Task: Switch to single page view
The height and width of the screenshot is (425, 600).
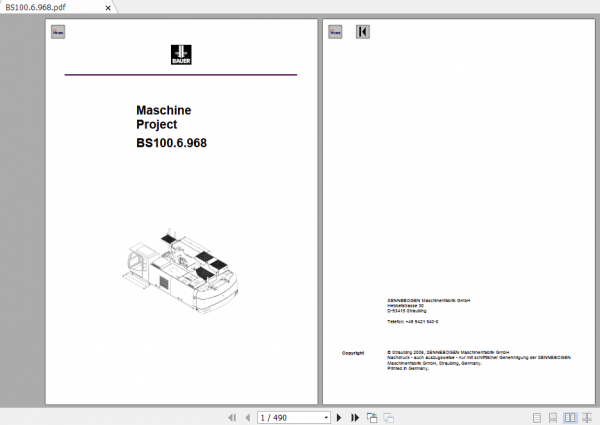Action: click(537, 418)
